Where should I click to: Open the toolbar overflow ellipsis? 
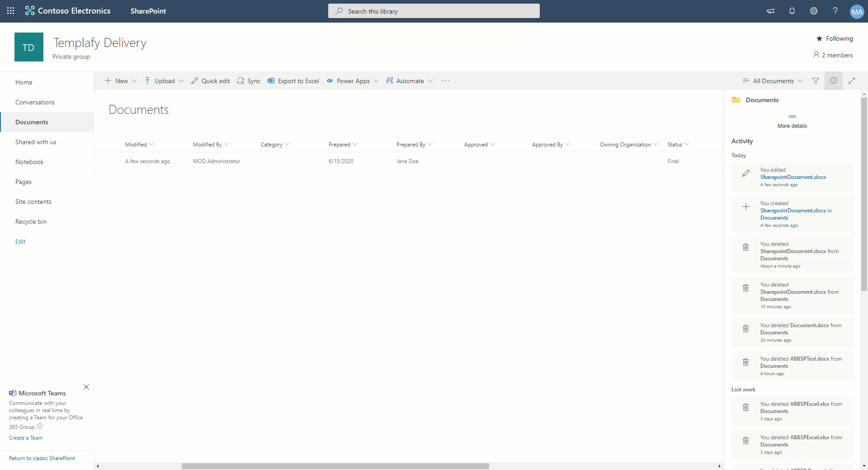446,81
